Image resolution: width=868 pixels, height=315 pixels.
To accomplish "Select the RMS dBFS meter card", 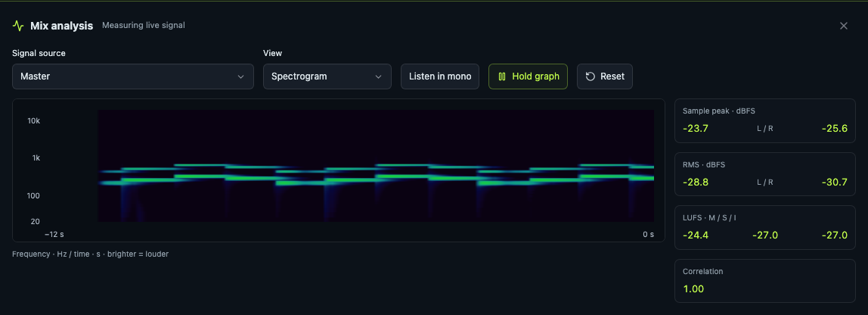I will click(x=765, y=174).
